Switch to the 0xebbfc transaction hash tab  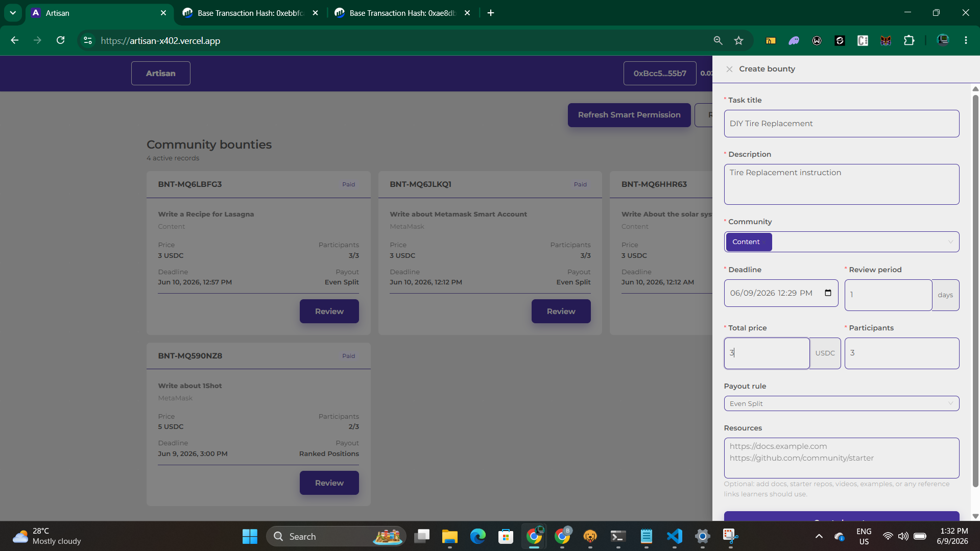pyautogui.click(x=250, y=13)
